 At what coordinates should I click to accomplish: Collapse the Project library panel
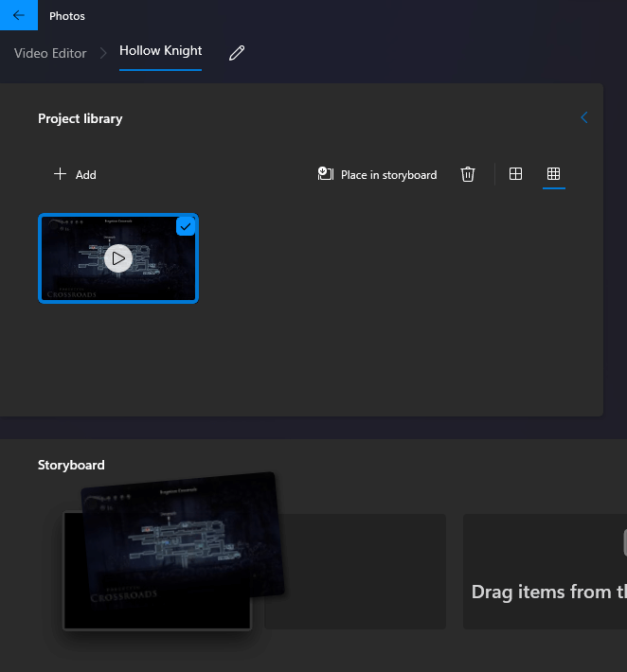pyautogui.click(x=583, y=118)
